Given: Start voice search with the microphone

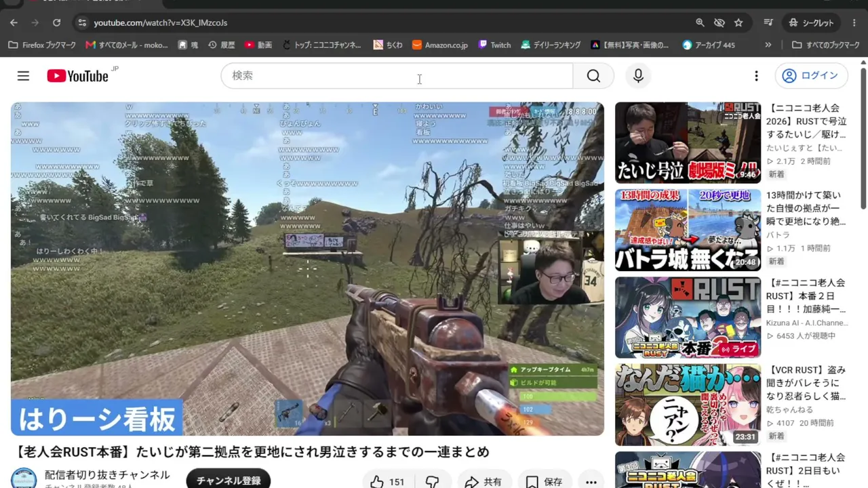Looking at the screenshot, I should tap(638, 76).
